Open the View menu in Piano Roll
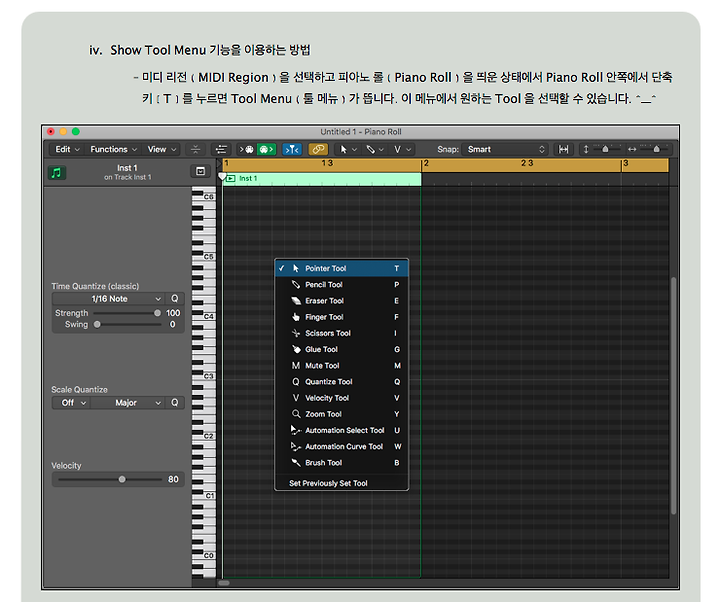The width and height of the screenshot is (720, 602). point(162,149)
